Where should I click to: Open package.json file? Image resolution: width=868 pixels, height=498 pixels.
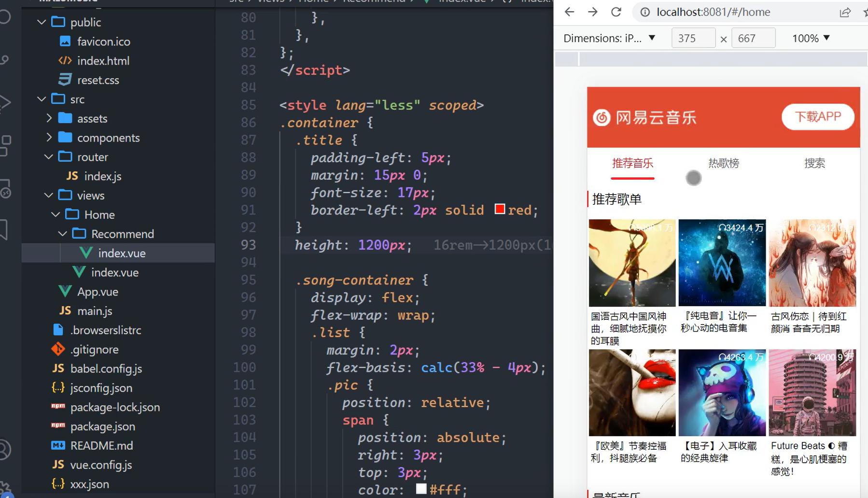tap(102, 427)
